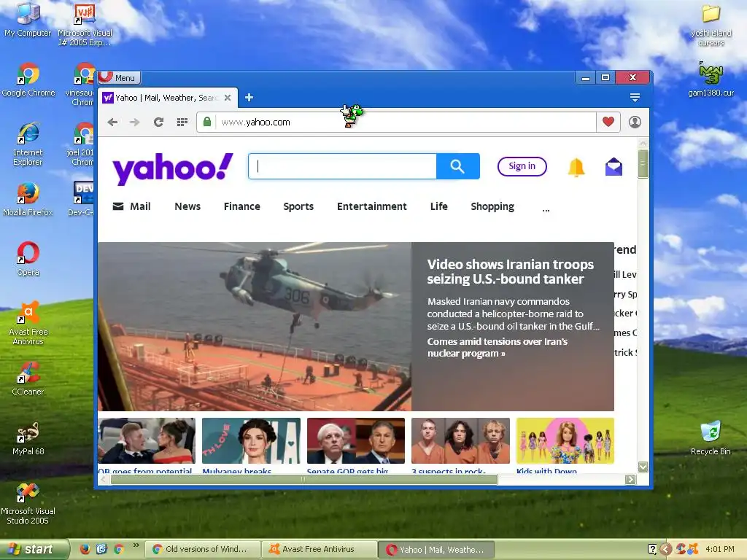747x560 pixels.
Task: Switch to Avast Free Antivirus taskbar button
Action: (320, 549)
